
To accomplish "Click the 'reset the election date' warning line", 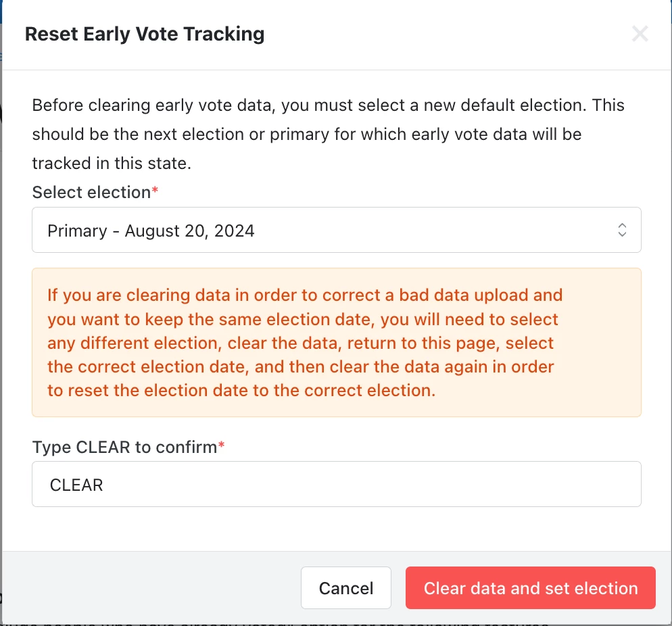I will (x=240, y=391).
